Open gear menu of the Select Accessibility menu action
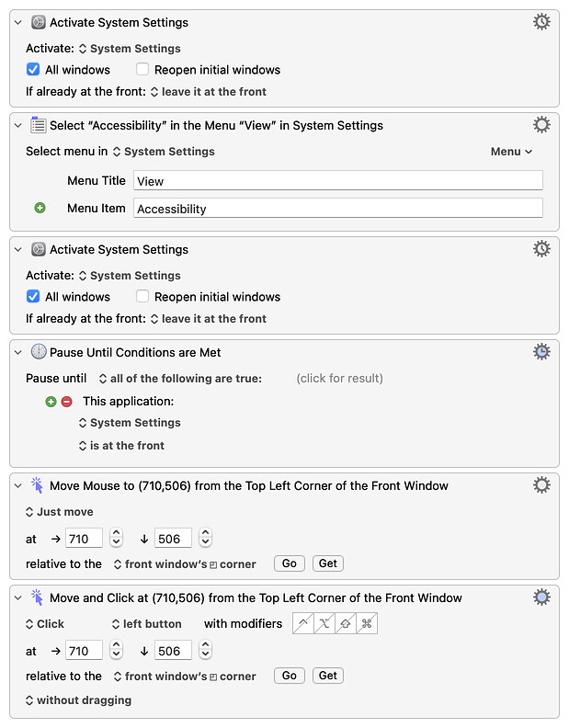Screen dimensions: 569x728 coord(541,125)
